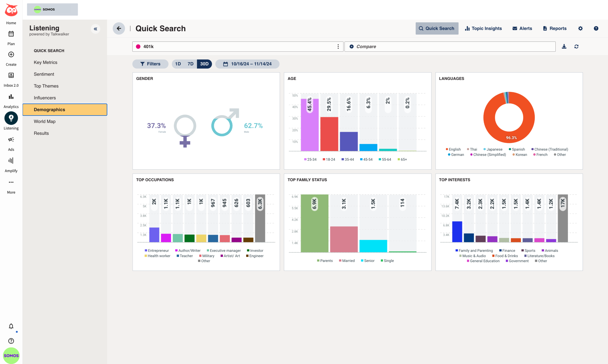The image size is (608, 364).
Task: Open the notifications bell
Action: tap(11, 326)
